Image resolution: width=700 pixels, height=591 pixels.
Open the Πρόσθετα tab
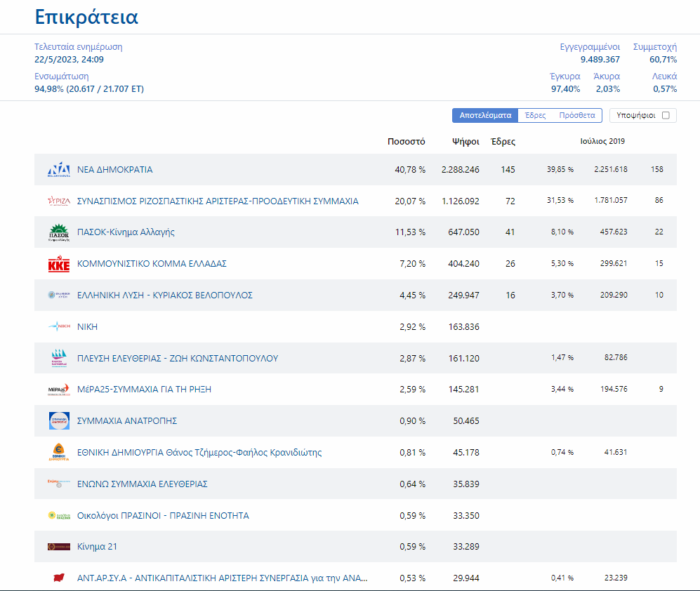[577, 116]
